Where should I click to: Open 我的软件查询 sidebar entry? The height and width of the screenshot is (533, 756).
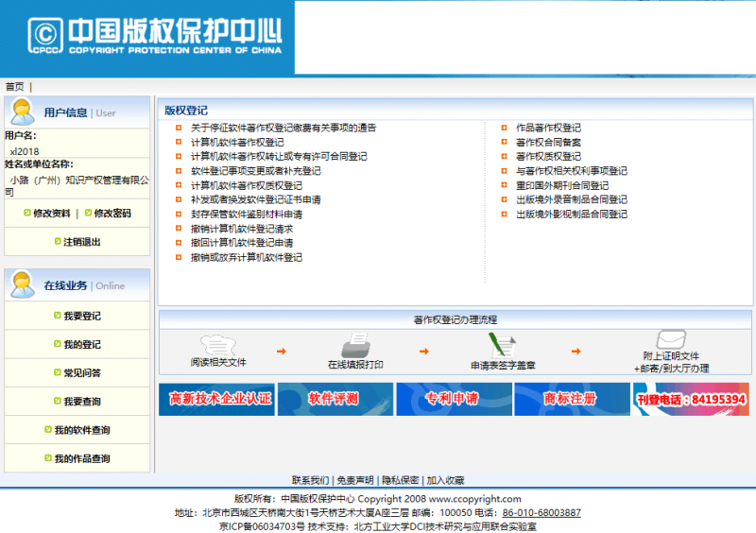pyautogui.click(x=82, y=430)
